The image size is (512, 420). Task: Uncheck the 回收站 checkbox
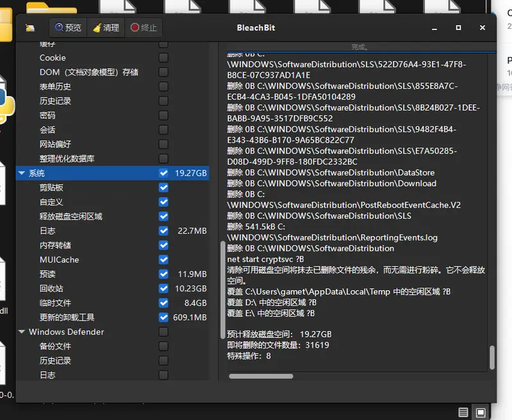click(164, 288)
